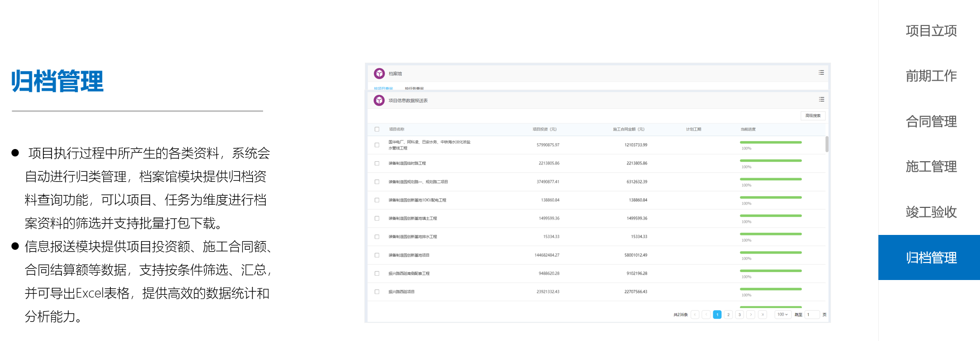Click contract amount 22707566.43
This screenshot has width=980, height=341.
click(635, 292)
